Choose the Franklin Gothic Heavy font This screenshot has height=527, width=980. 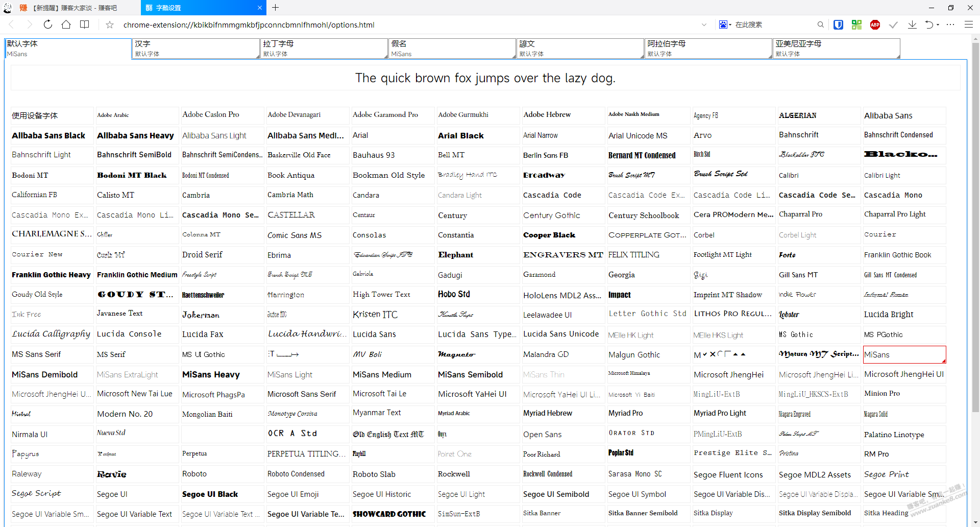(x=52, y=275)
